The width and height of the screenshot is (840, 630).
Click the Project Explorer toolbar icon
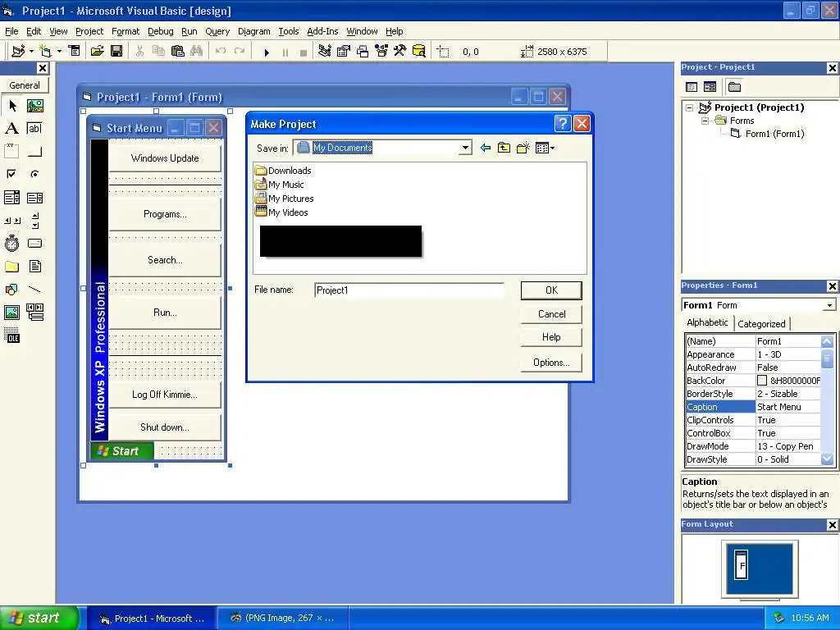[x=325, y=52]
